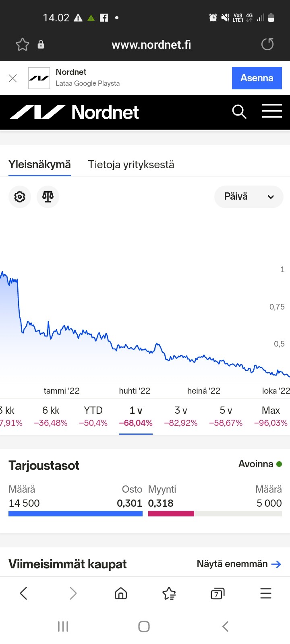The width and height of the screenshot is (290, 644).
Task: Go to browser home page
Action: coord(121,593)
